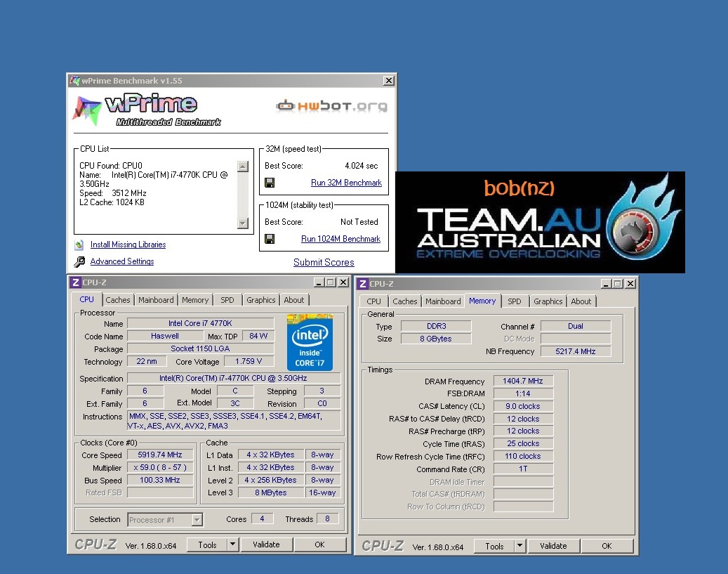Click the Command Rate value 1T
This screenshot has width=728, height=574.
[523, 469]
